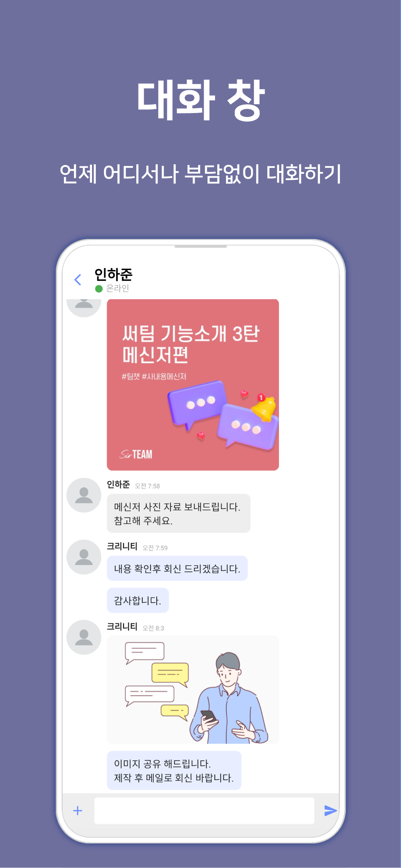Viewport: 401px width, 868px height.
Task: Open avatar beside 크리니티 8:3 message
Action: 84,637
